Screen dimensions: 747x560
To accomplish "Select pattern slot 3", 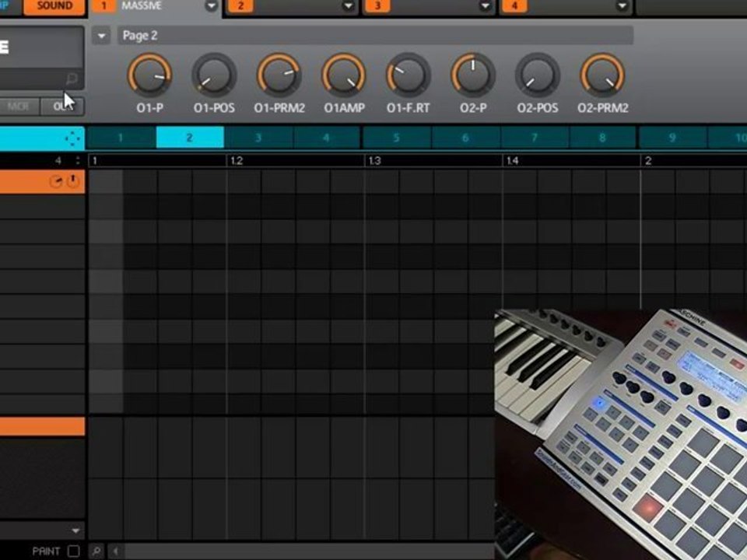I will (258, 138).
